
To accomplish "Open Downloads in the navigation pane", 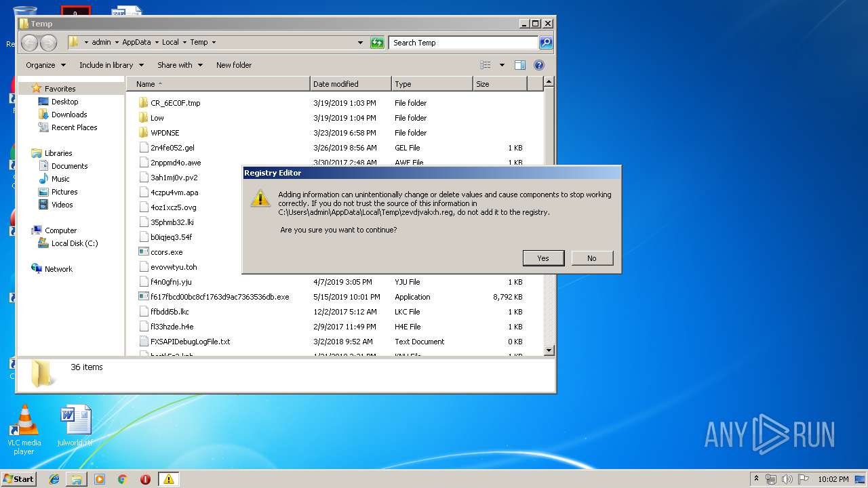I will pos(69,115).
